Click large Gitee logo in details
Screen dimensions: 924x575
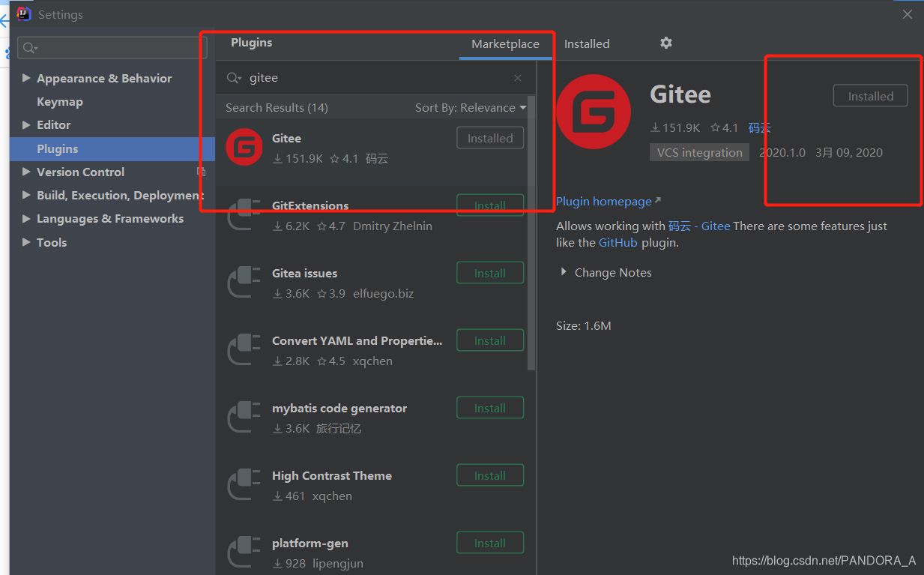coord(594,112)
